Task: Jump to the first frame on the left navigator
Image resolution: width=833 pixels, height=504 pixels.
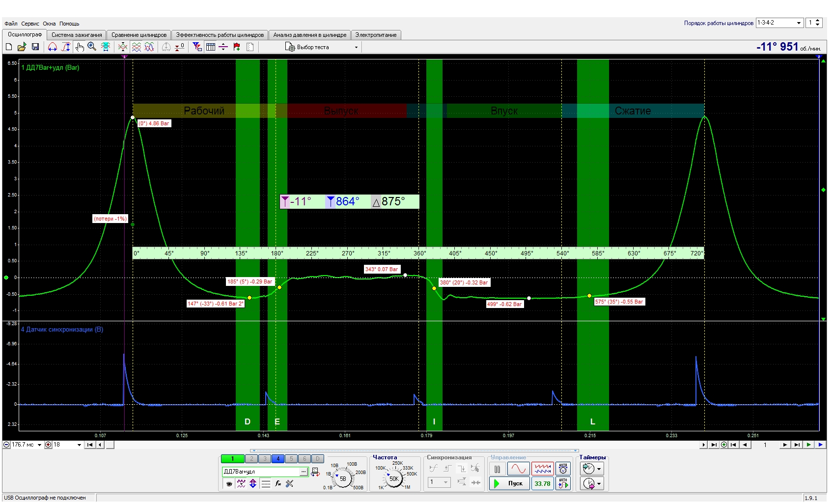Action: coord(89,445)
